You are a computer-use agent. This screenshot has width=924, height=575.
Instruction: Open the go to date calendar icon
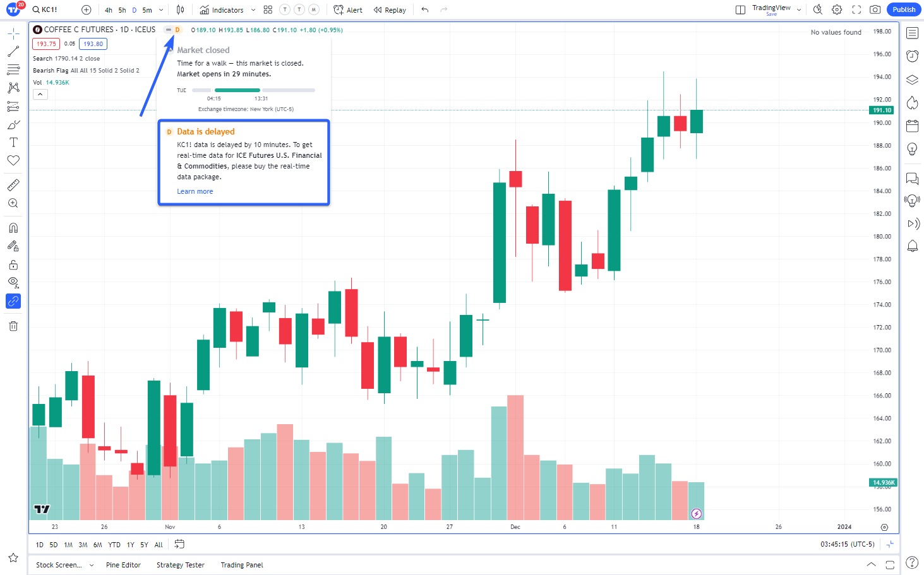(179, 544)
